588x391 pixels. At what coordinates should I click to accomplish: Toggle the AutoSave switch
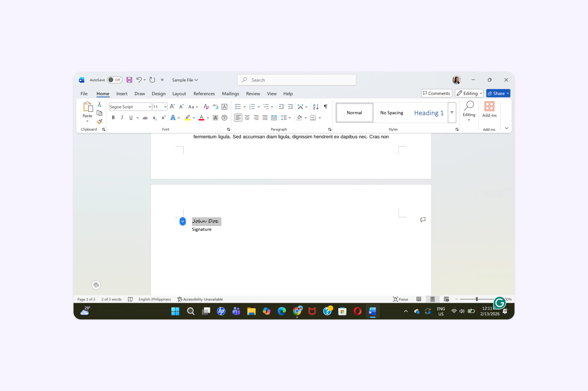pos(114,80)
